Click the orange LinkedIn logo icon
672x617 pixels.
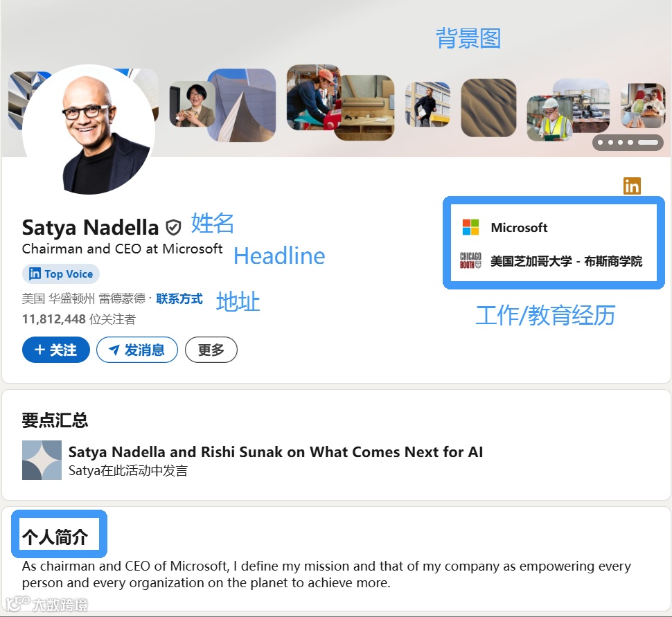(632, 186)
